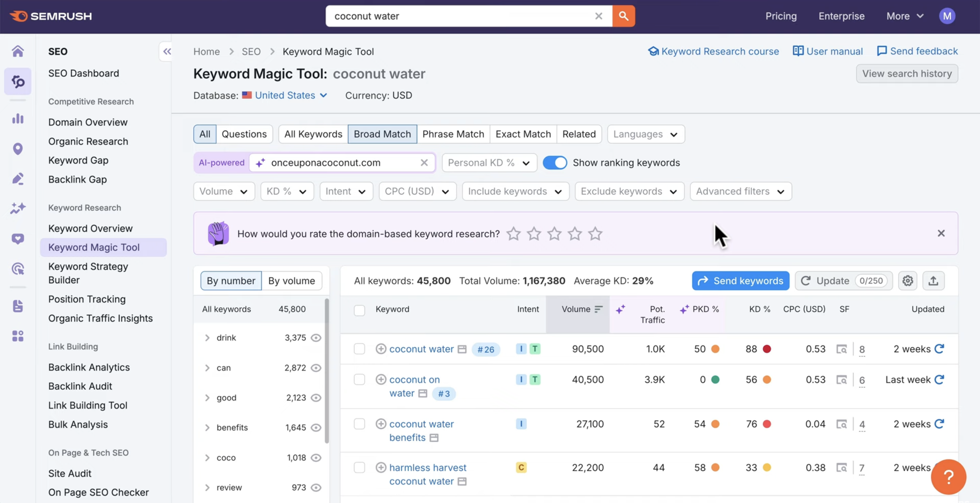
Task: Add coconut water to keyword list plus
Action: click(381, 349)
